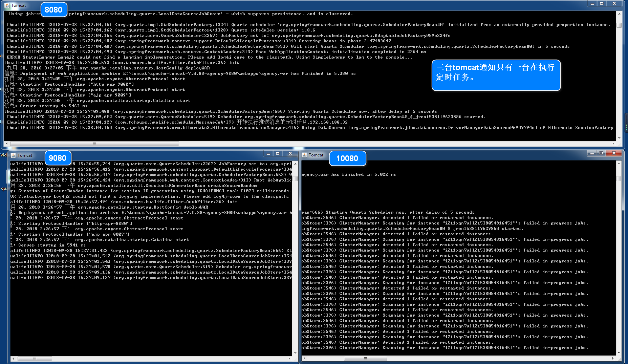628x364 pixels.
Task: Select the blue 10080 port label
Action: click(x=347, y=158)
